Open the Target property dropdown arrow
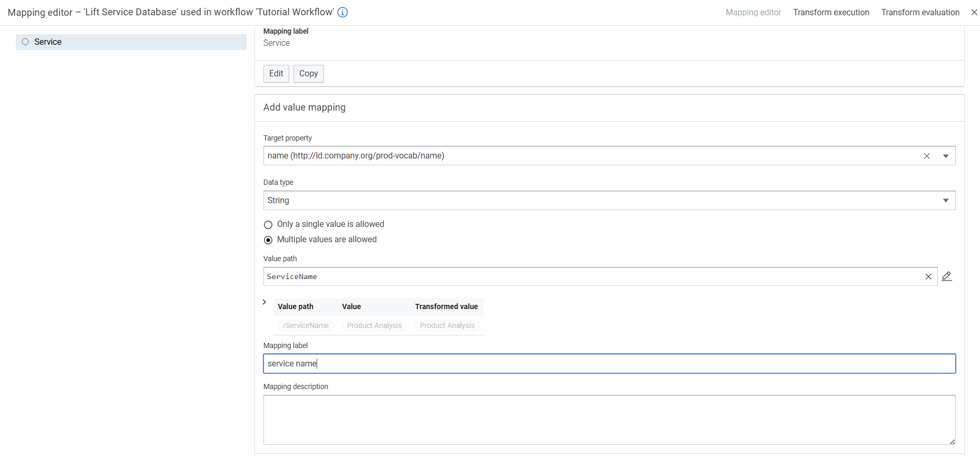This screenshot has height=456, width=980. [946, 156]
